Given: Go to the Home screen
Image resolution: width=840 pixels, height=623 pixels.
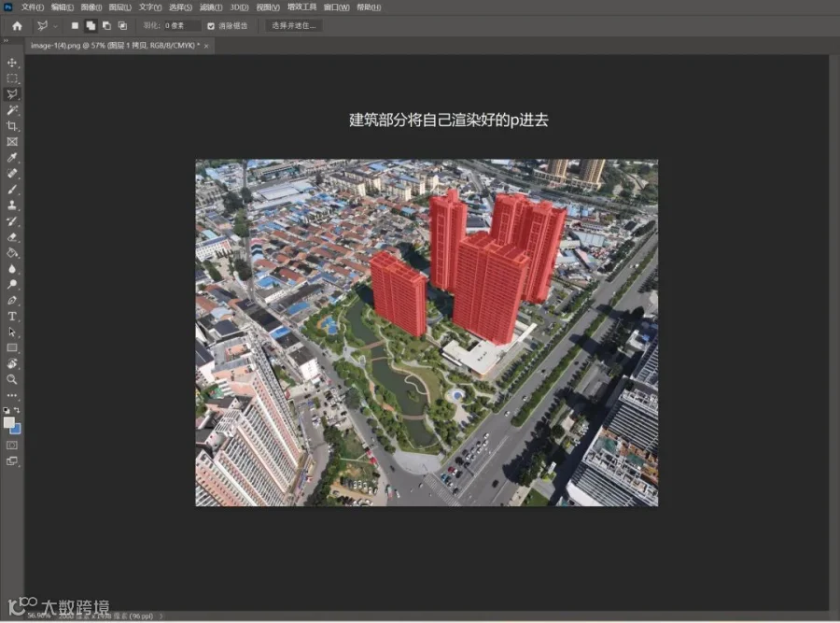Looking at the screenshot, I should pyautogui.click(x=17, y=26).
